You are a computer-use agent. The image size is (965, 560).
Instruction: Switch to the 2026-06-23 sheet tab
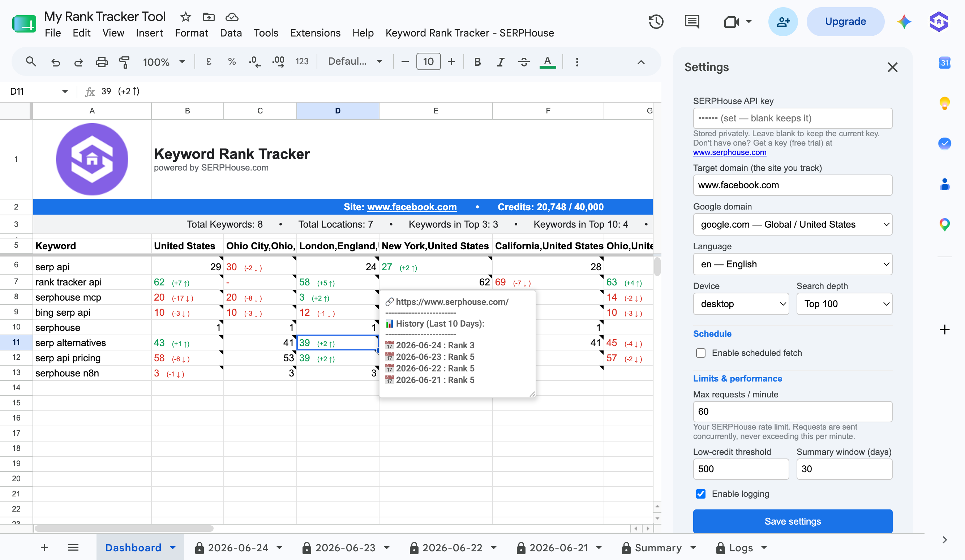click(346, 547)
